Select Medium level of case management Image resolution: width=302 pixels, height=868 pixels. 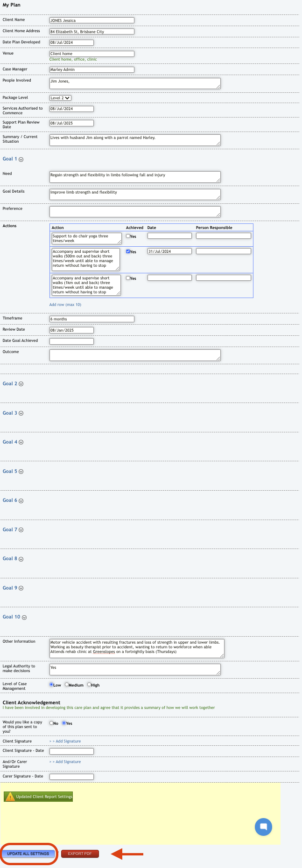pyautogui.click(x=67, y=685)
